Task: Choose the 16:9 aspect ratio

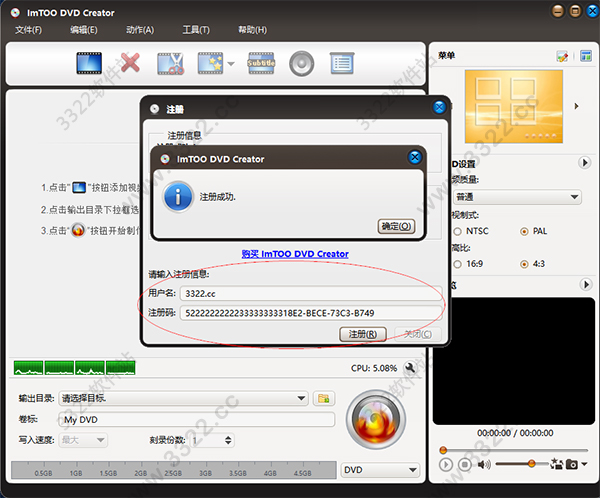Action: click(x=457, y=264)
